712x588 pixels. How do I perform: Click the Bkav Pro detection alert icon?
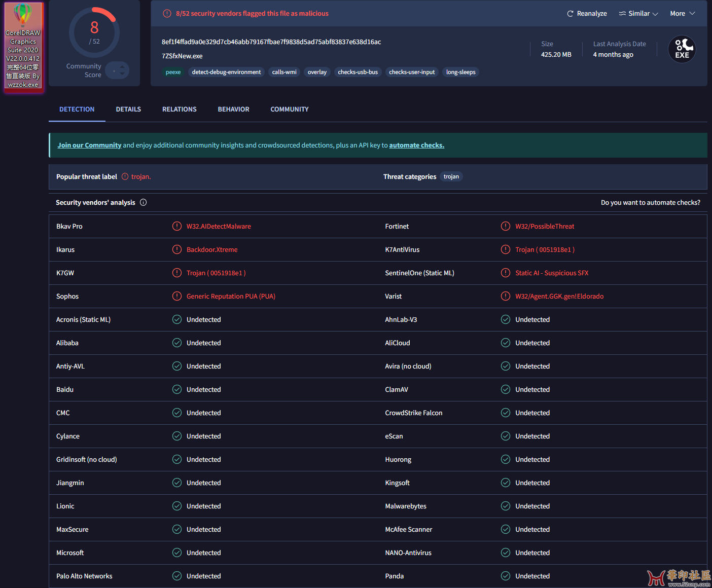(x=177, y=226)
